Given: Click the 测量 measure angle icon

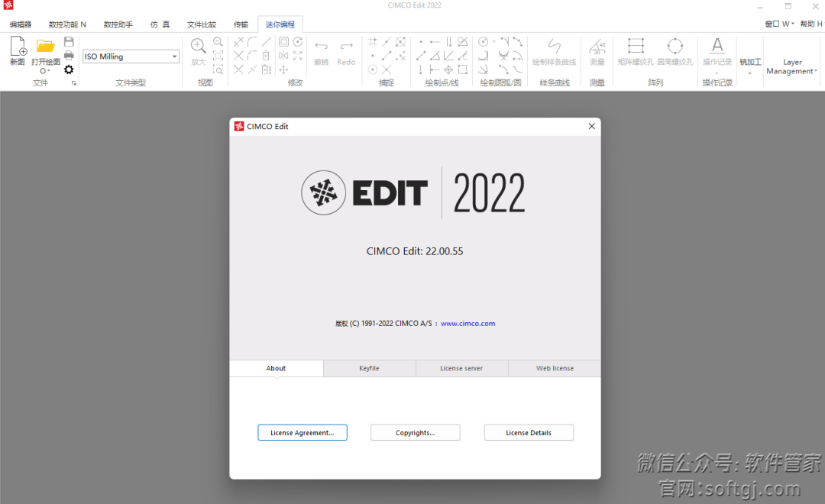Looking at the screenshot, I should point(597,47).
